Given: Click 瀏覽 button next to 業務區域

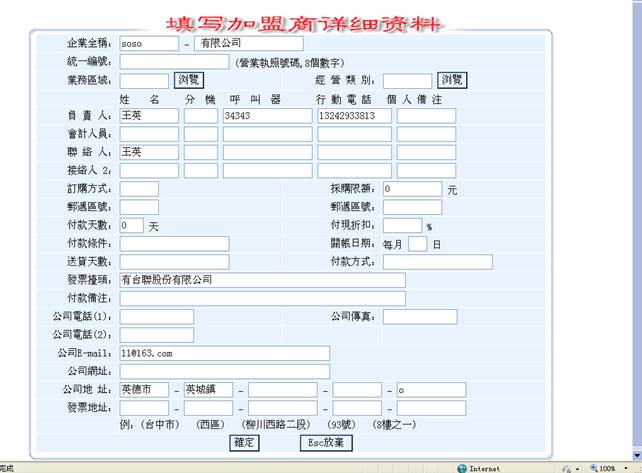Looking at the screenshot, I should [188, 80].
